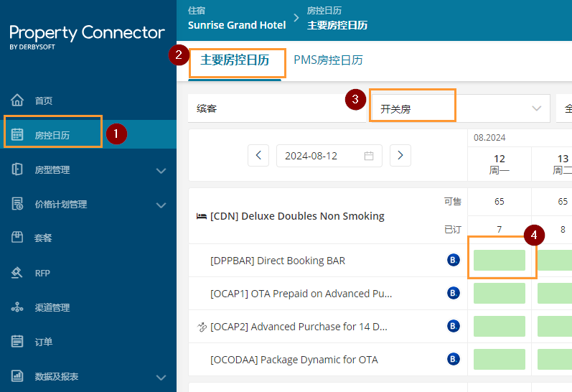This screenshot has height=392, width=572.
Task: Click Booking.com badge on DPPBAR row
Action: (x=454, y=260)
